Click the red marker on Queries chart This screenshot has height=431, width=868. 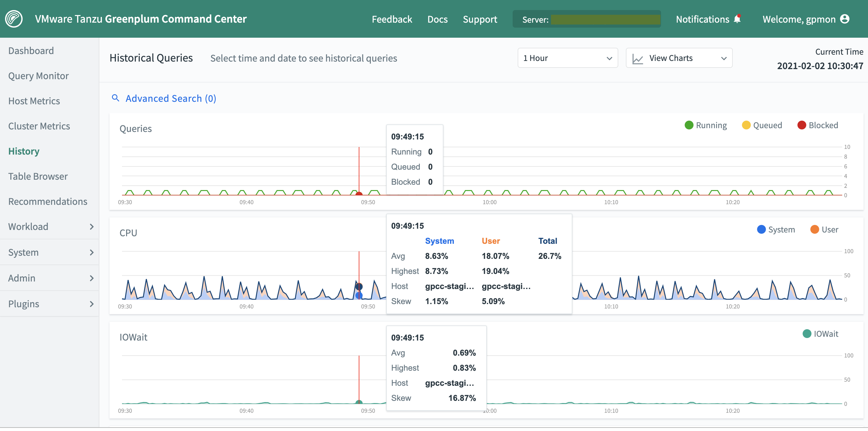(x=359, y=194)
